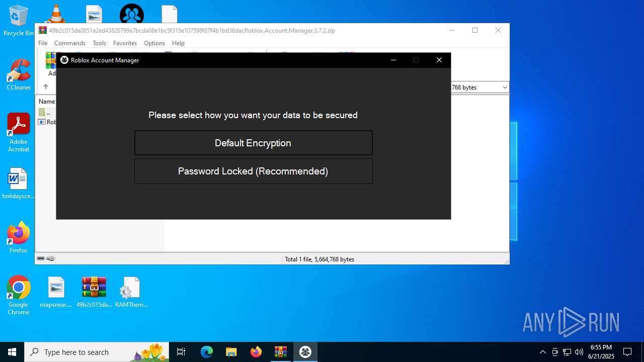Click the Name column header in WinRAR

[47, 102]
